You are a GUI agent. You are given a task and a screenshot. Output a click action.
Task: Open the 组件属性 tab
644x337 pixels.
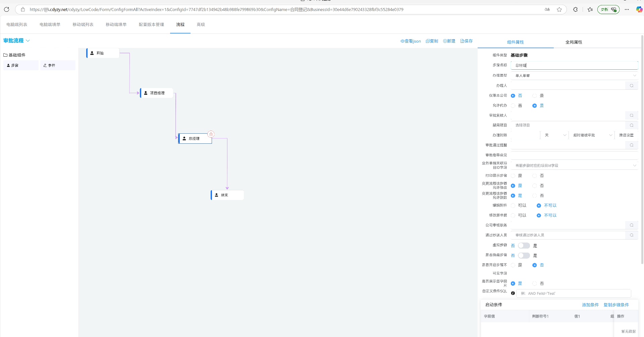point(516,42)
